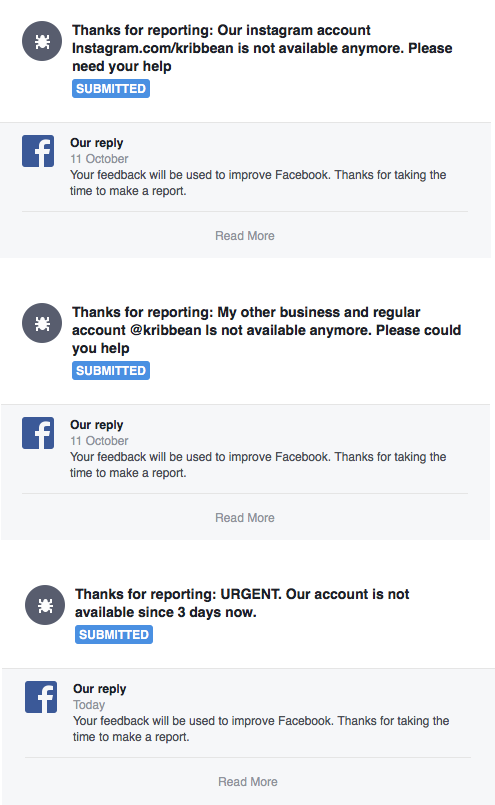Click bug icon beside the URGENT report
The image size is (495, 805).
click(x=45, y=605)
